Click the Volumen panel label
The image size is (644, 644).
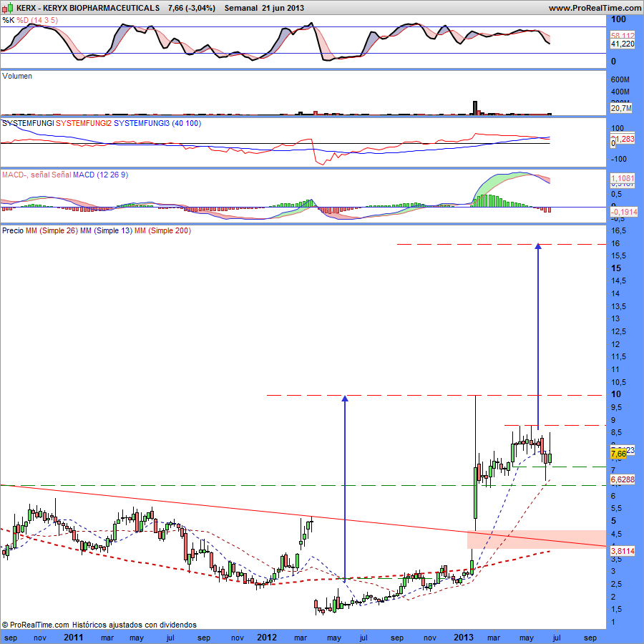(x=17, y=76)
